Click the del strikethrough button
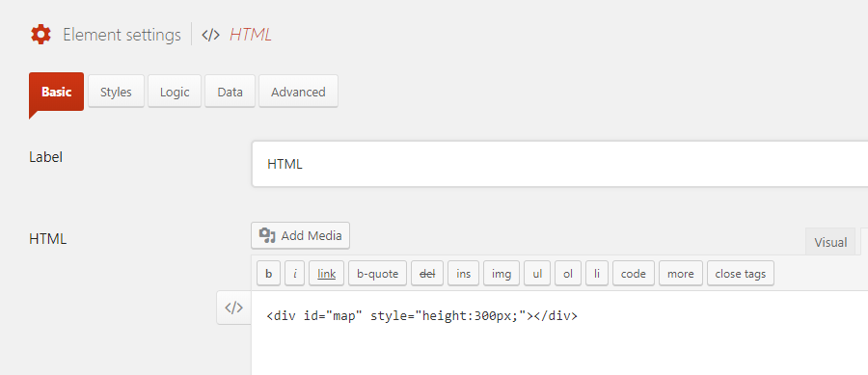868x375 pixels. point(427,273)
